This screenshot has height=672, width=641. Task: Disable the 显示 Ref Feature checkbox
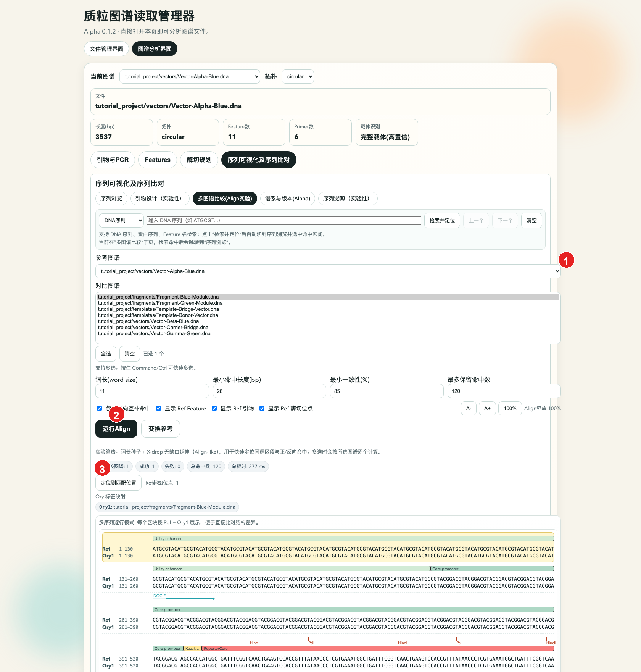[159, 408]
